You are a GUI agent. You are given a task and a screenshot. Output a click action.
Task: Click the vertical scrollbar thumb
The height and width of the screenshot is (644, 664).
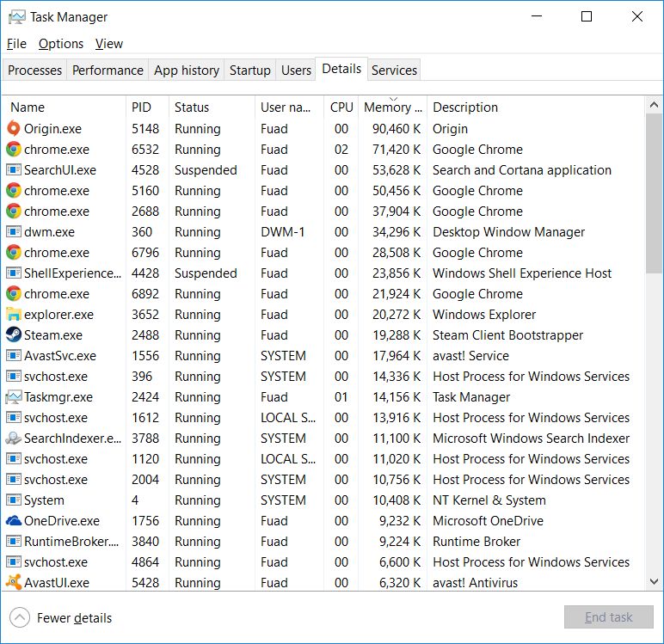654,193
